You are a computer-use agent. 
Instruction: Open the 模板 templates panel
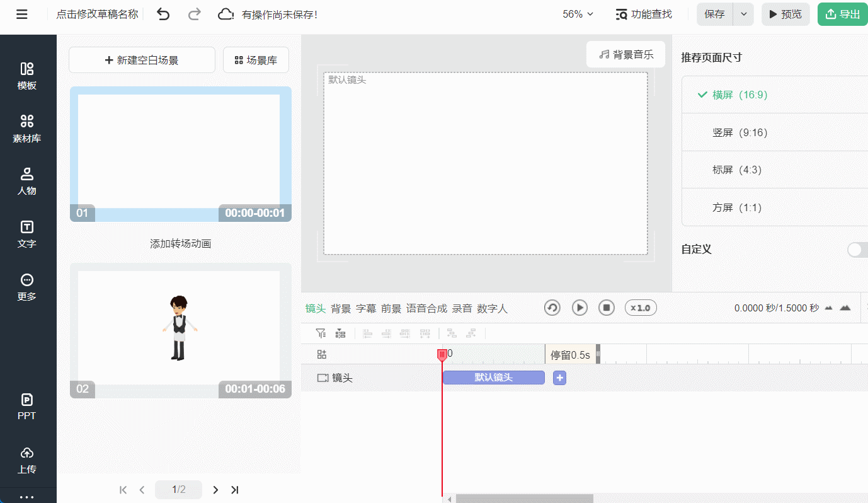pyautogui.click(x=27, y=76)
